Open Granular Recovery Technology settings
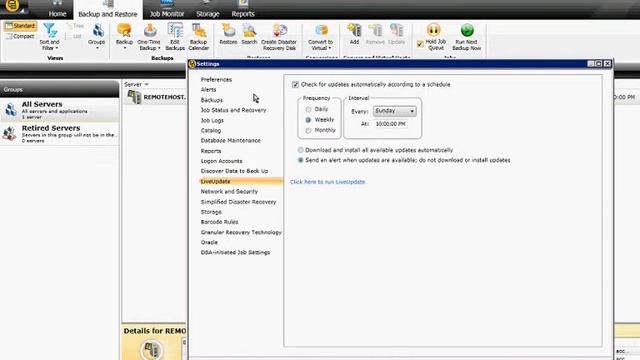Screen dimensions: 640x360 [241, 232]
